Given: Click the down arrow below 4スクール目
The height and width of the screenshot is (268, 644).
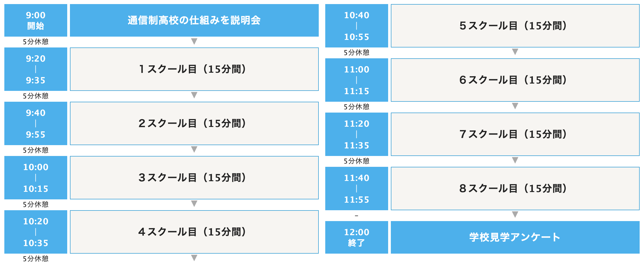Looking at the screenshot, I should click(x=194, y=258).
